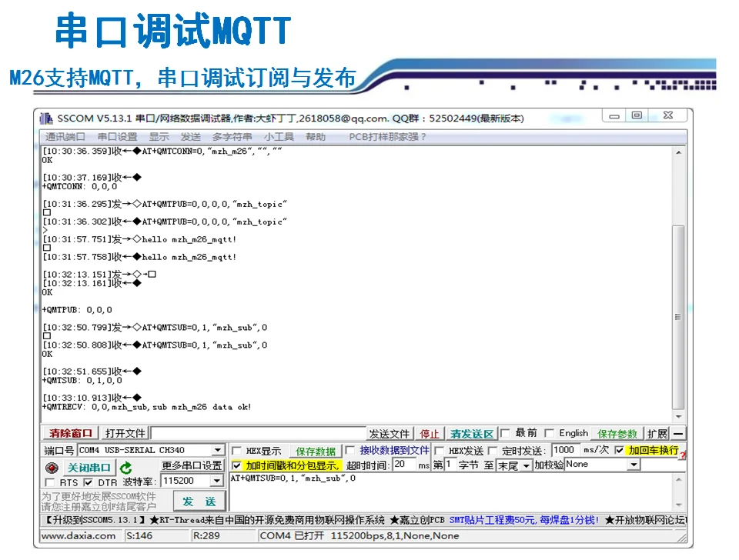
Task: Click the receive area vertical scrollbar thumb
Action: (678, 318)
